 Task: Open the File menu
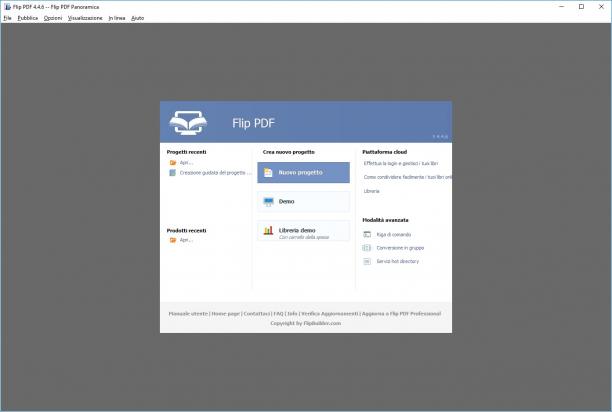7,18
